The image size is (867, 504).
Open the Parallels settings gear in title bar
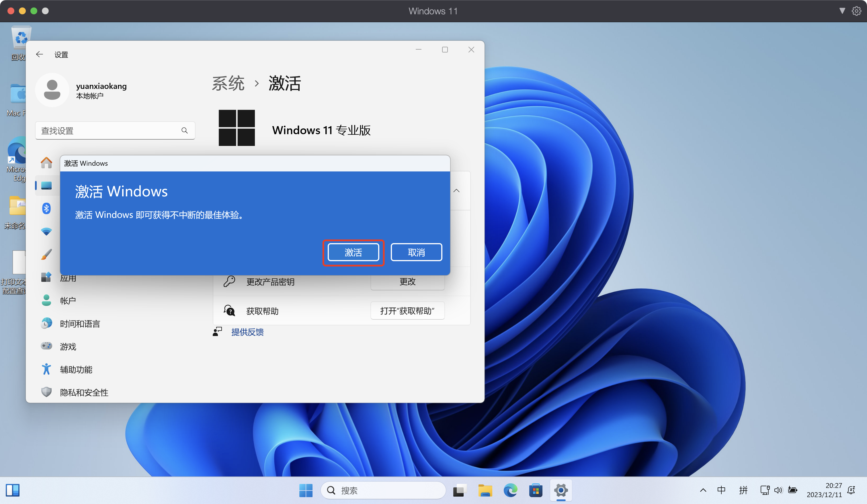pos(856,11)
